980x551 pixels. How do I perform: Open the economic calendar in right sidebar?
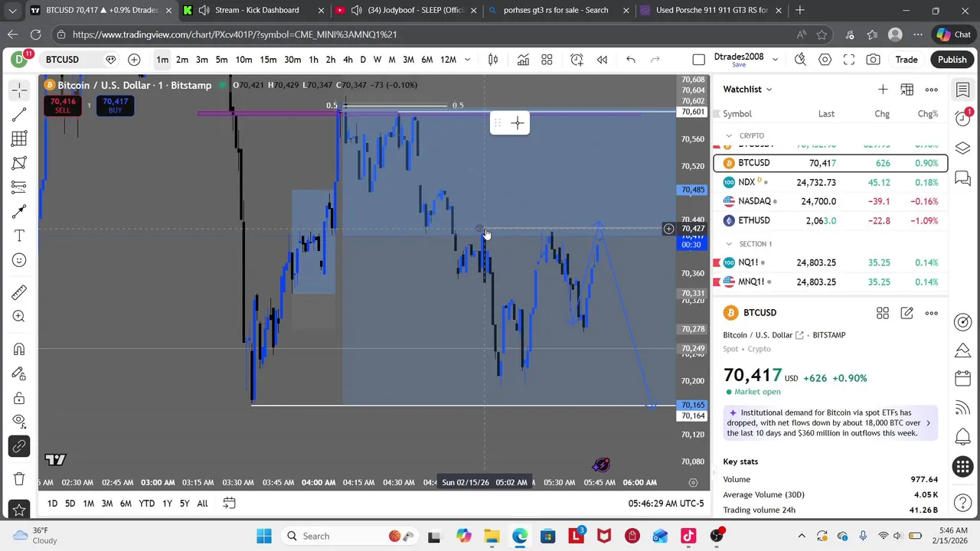[963, 378]
